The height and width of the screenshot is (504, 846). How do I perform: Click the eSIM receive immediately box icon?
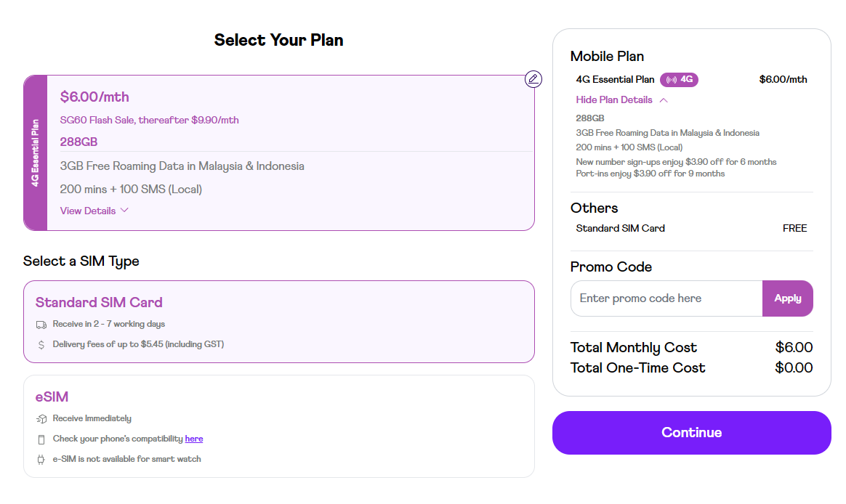pyautogui.click(x=41, y=419)
